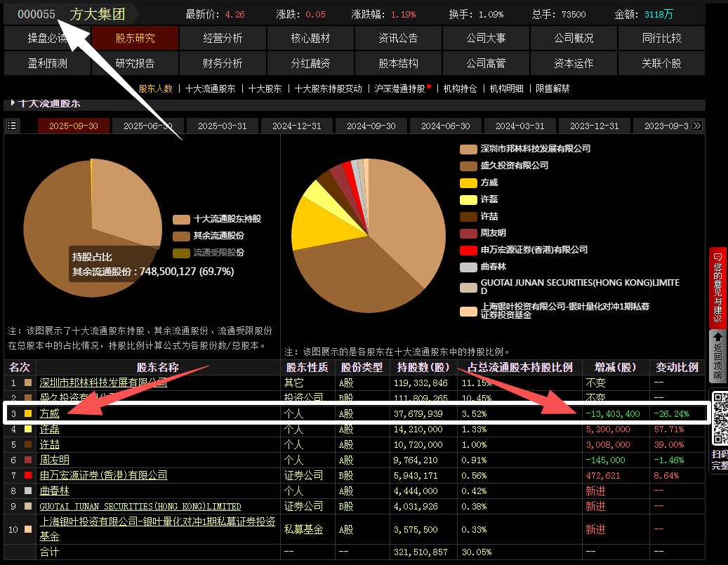Collapse the 十大流通股东 section triangle
728x565 pixels.
coord(13,102)
